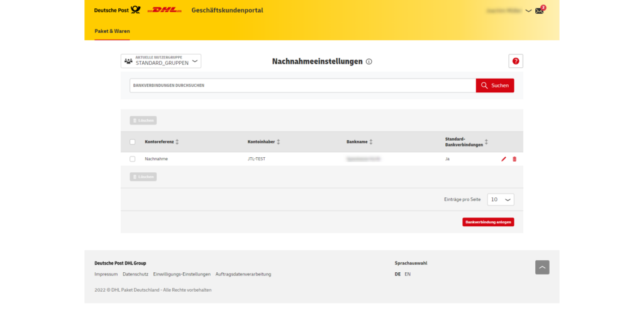Click the upper Löschen button
Image resolution: width=644 pixels, height=325 pixels.
[x=143, y=120]
